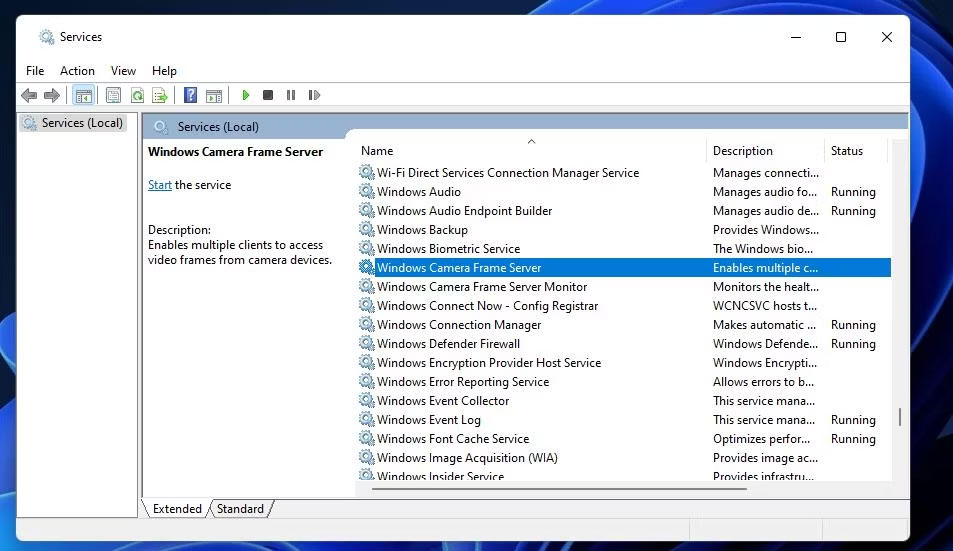This screenshot has height=551, width=953.
Task: Click gear icon beside Windows Image Acquisition
Action: (366, 457)
